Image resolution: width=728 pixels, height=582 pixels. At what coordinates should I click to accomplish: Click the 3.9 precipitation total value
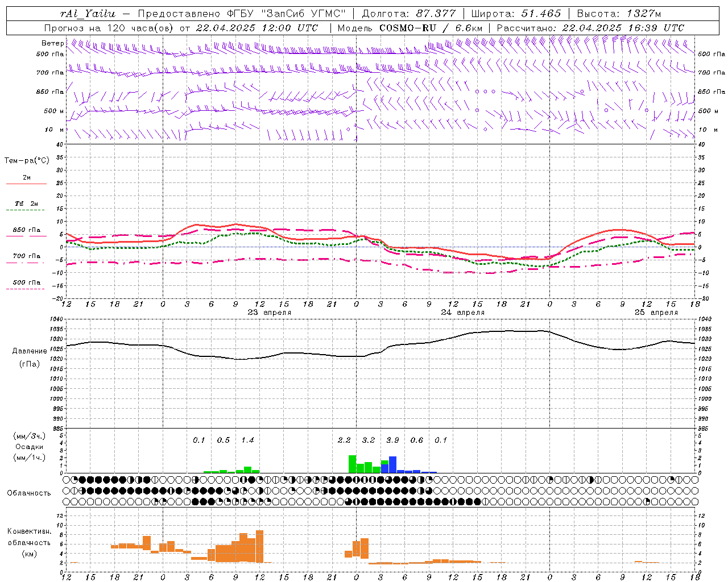[392, 440]
